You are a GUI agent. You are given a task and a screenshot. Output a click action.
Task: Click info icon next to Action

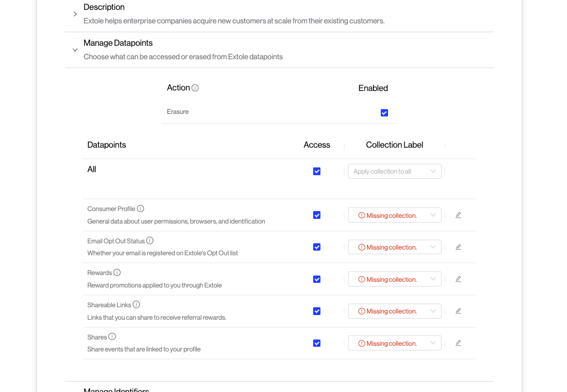tap(195, 88)
